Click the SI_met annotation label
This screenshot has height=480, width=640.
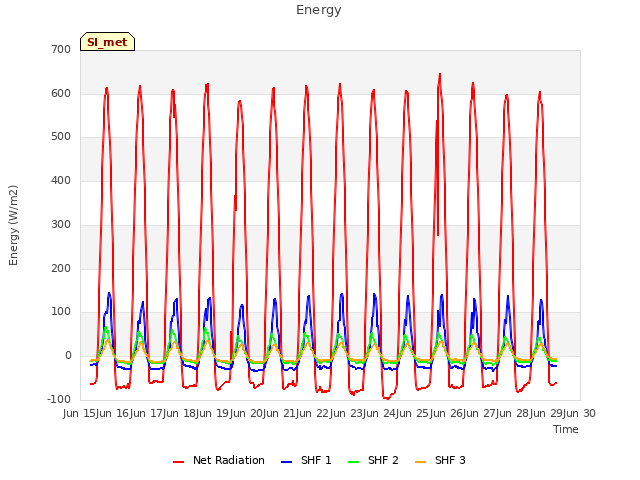click(107, 42)
